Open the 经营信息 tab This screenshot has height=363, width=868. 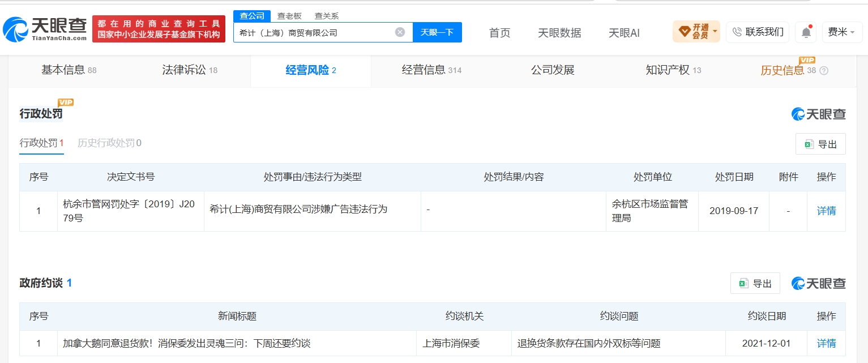point(431,70)
